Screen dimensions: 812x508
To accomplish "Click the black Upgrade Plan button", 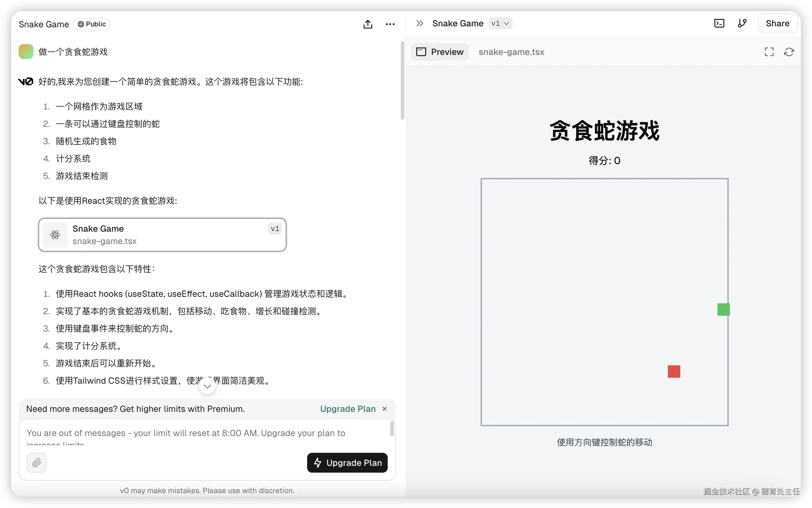I will coord(347,463).
